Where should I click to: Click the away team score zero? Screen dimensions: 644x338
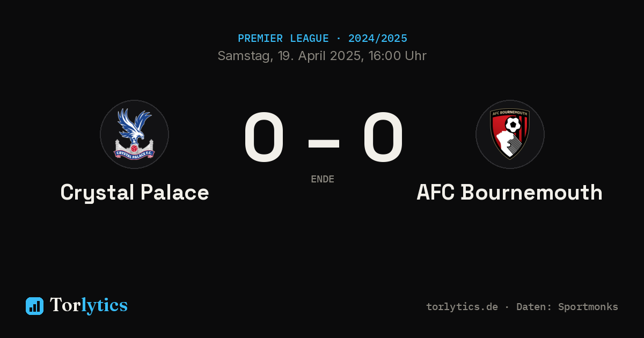tap(383, 137)
